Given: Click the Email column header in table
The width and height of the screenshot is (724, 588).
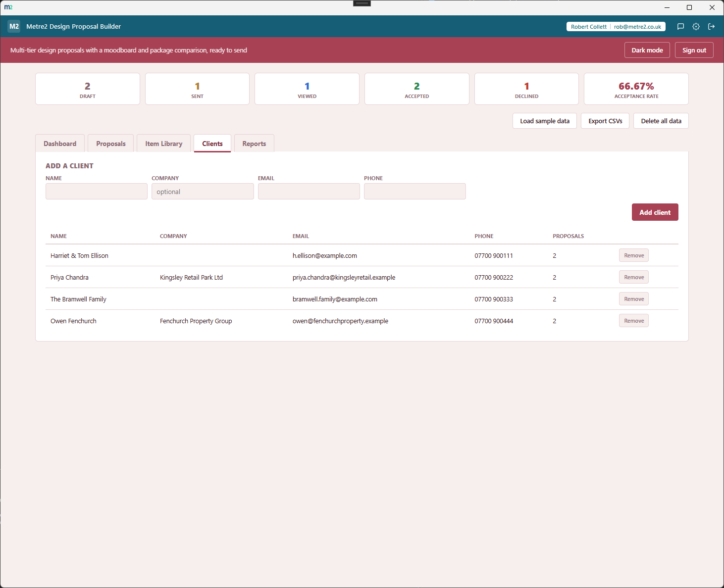Looking at the screenshot, I should coord(301,236).
